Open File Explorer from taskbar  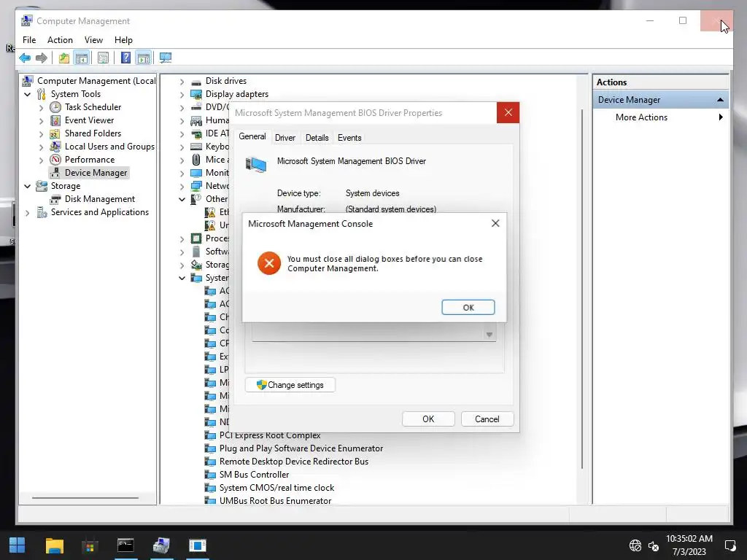54,545
